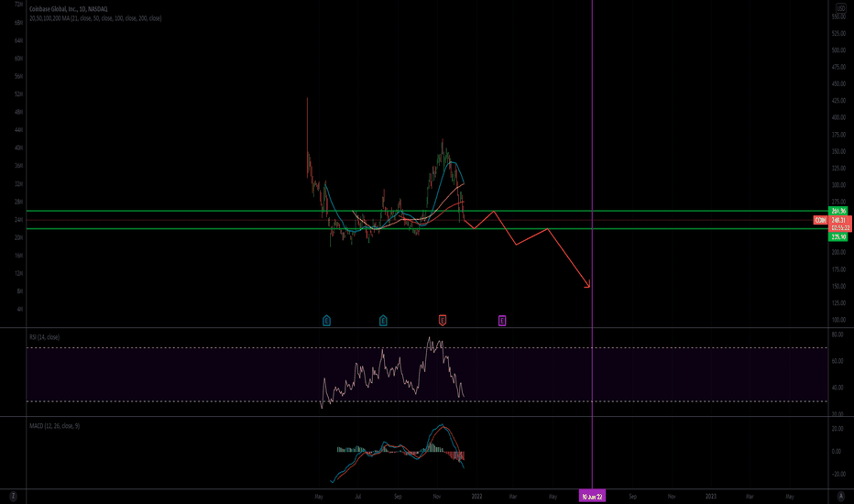This screenshot has height=504, width=854.
Task: Click the upper green price level label
Action: click(x=838, y=211)
